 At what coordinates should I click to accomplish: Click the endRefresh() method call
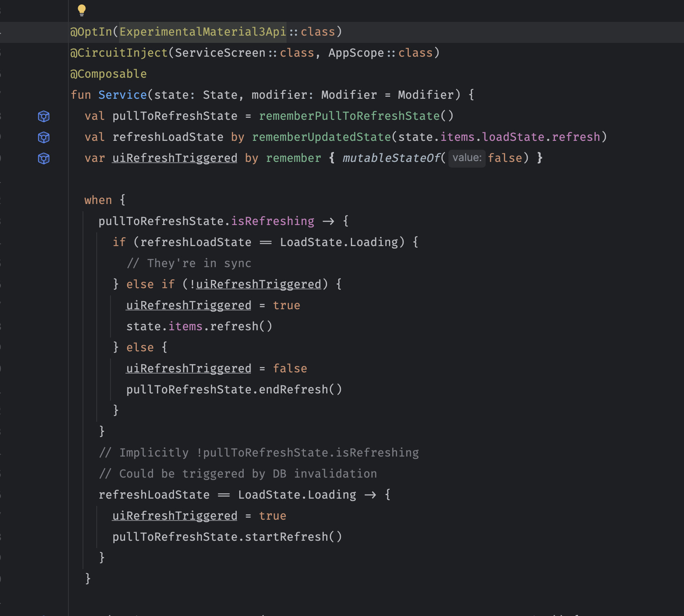[300, 390]
